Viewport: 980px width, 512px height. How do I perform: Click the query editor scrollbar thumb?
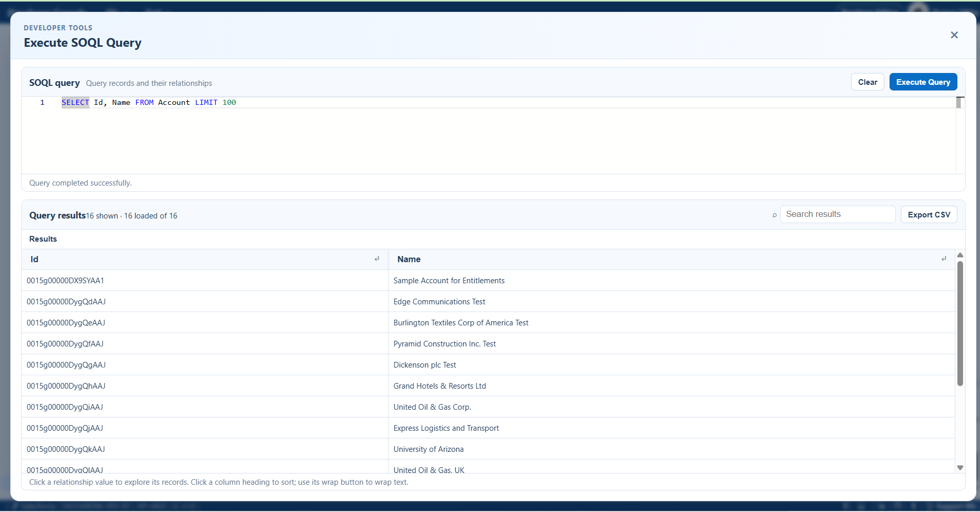tap(958, 102)
